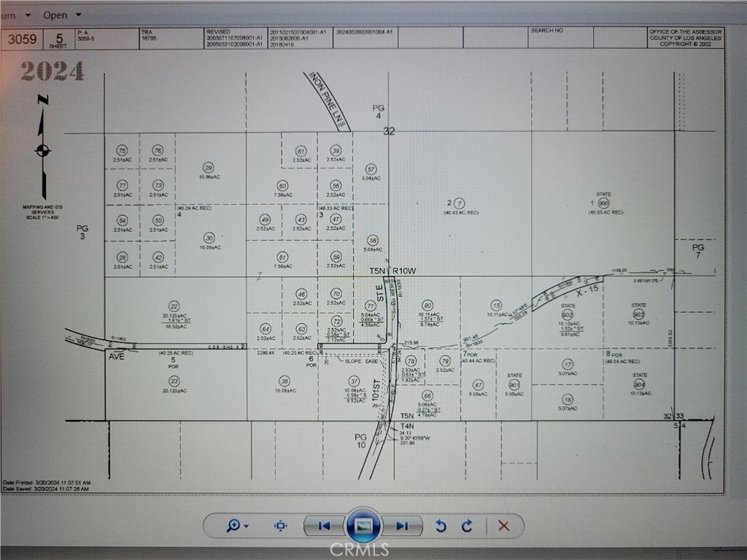Click parcel 57 circle marker

tap(371, 168)
